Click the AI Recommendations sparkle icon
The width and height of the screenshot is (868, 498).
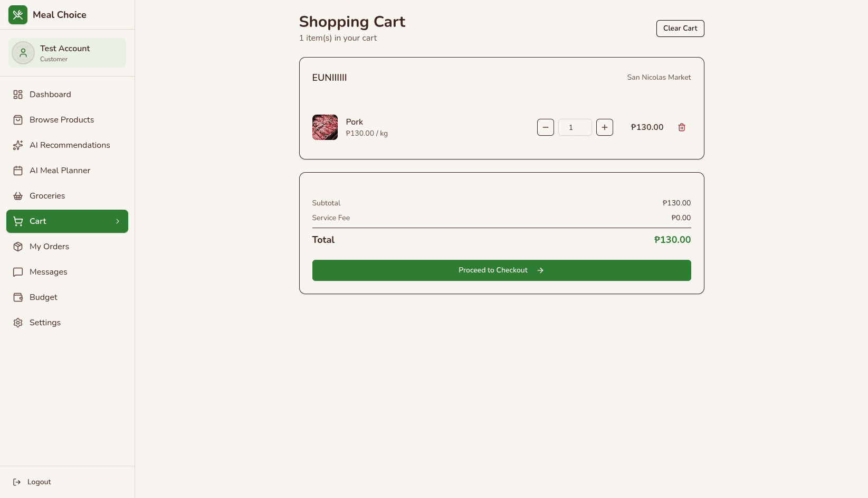coord(18,145)
